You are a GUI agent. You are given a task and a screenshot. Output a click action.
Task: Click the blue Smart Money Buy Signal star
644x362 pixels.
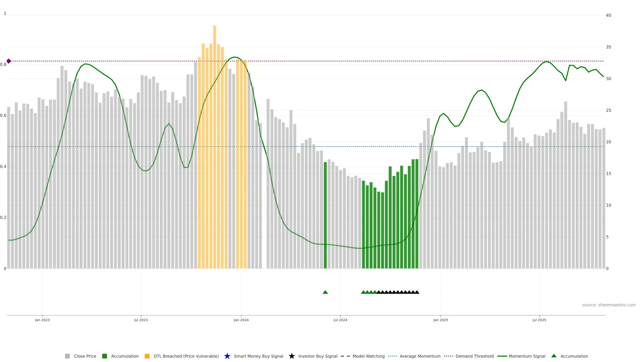point(227,356)
